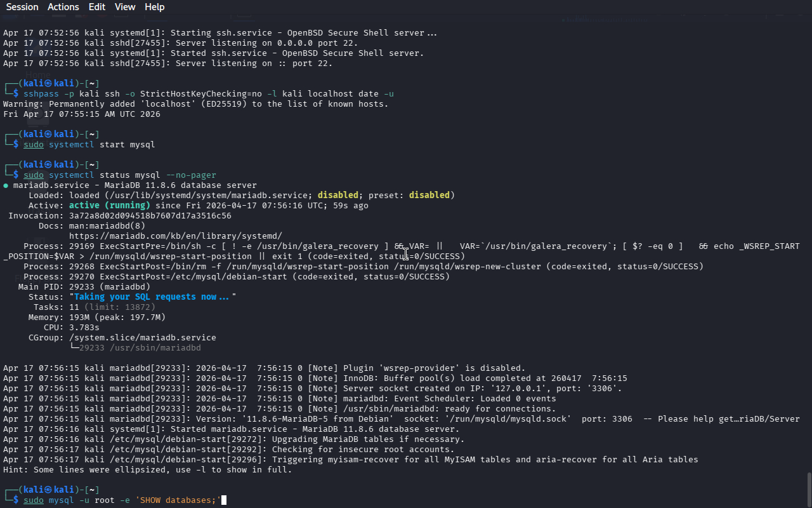This screenshot has height=508, width=812.
Task: Open the Session menu
Action: [x=22, y=7]
